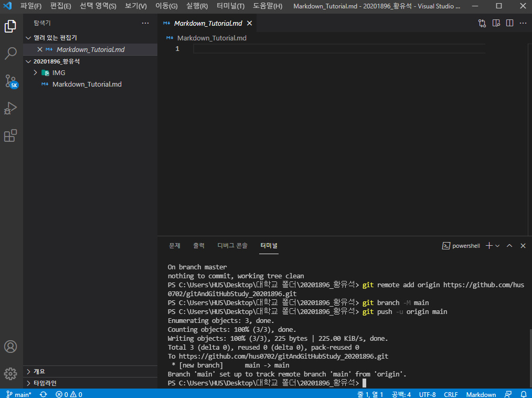Change language mode via Markdown
Viewport: 532px width, 398px height.
[481, 394]
